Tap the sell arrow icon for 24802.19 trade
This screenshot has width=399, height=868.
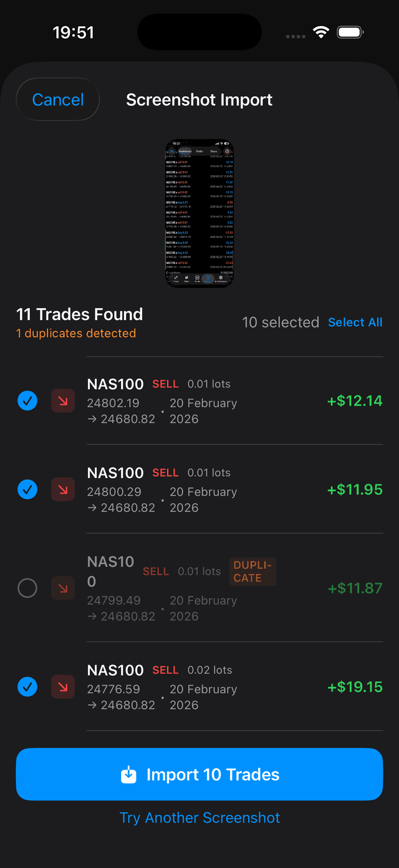(x=62, y=401)
